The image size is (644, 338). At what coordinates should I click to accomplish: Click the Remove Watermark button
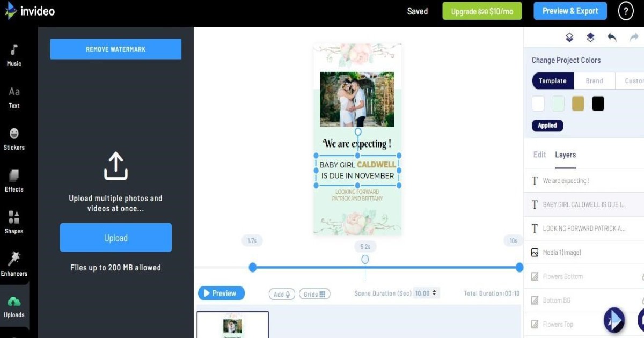116,49
